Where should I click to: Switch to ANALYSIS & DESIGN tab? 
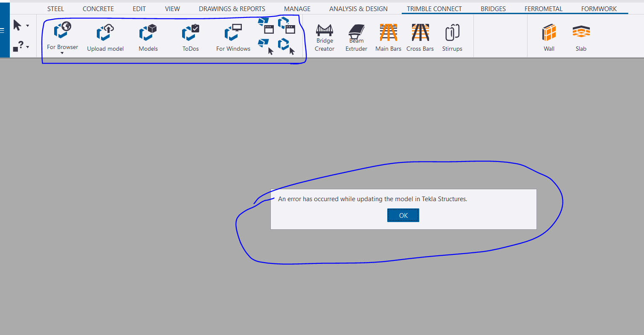pyautogui.click(x=358, y=9)
